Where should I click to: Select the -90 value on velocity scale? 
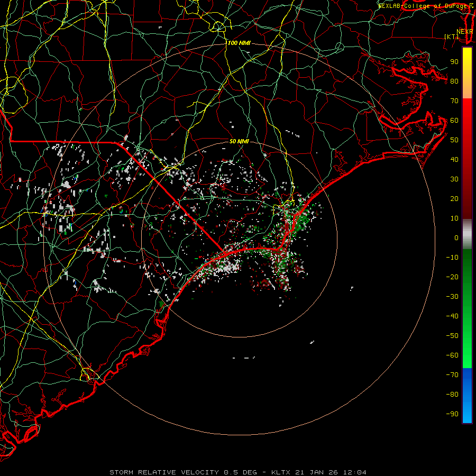tap(452, 414)
